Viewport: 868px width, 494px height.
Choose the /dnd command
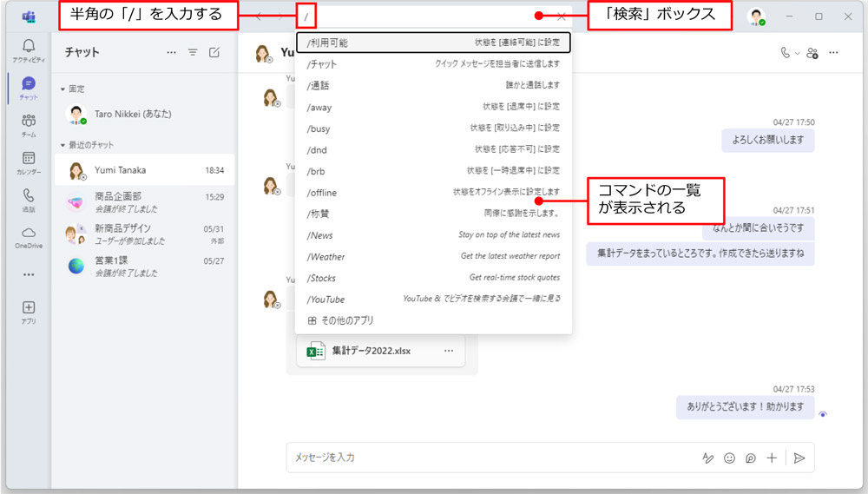coord(433,149)
